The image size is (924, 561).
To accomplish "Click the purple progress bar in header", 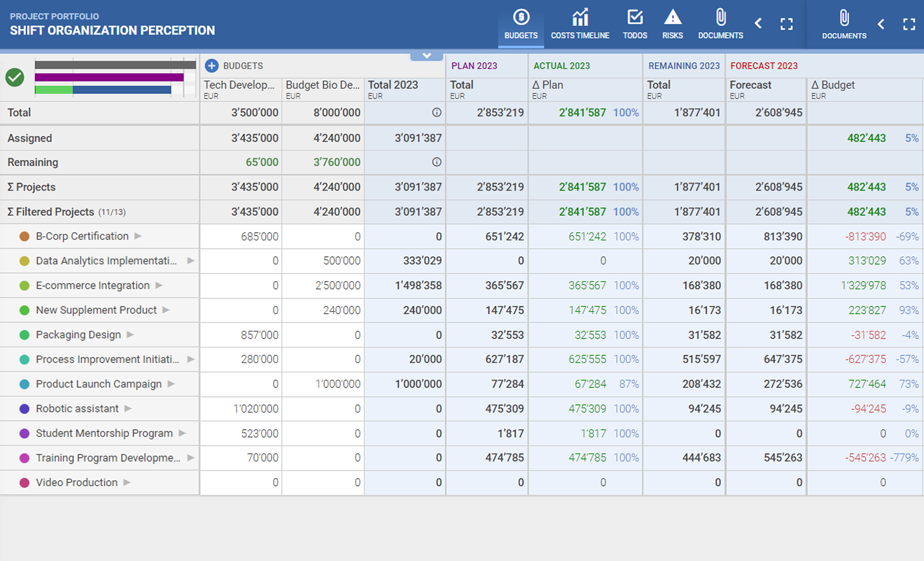I will tap(109, 77).
